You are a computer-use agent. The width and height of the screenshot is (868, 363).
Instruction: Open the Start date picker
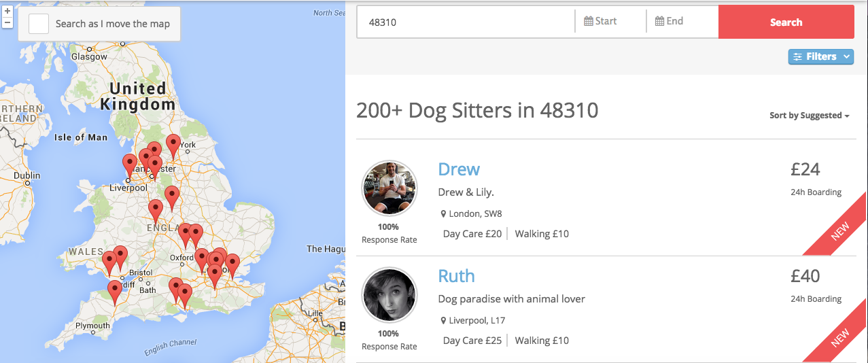[x=610, y=22]
